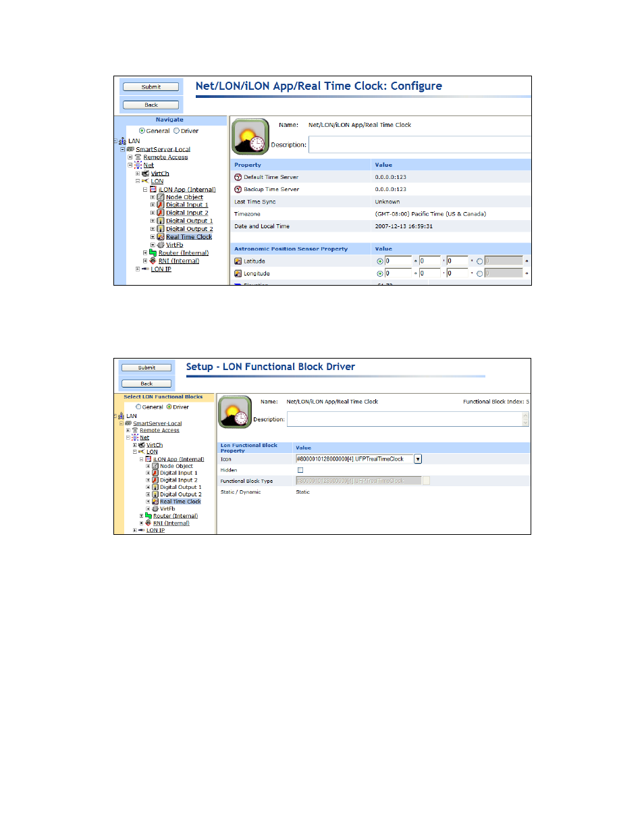Click Submit in the Setup Driver screenshot
Viewport: 644px width, 834px height.
point(146,367)
